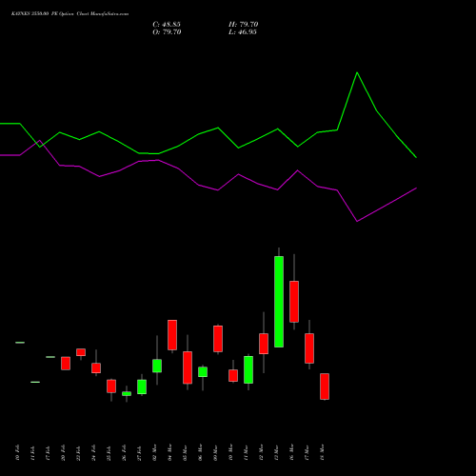Click the 02 Mar date label
Screen dimensions: 476x476
pyautogui.click(x=154, y=452)
